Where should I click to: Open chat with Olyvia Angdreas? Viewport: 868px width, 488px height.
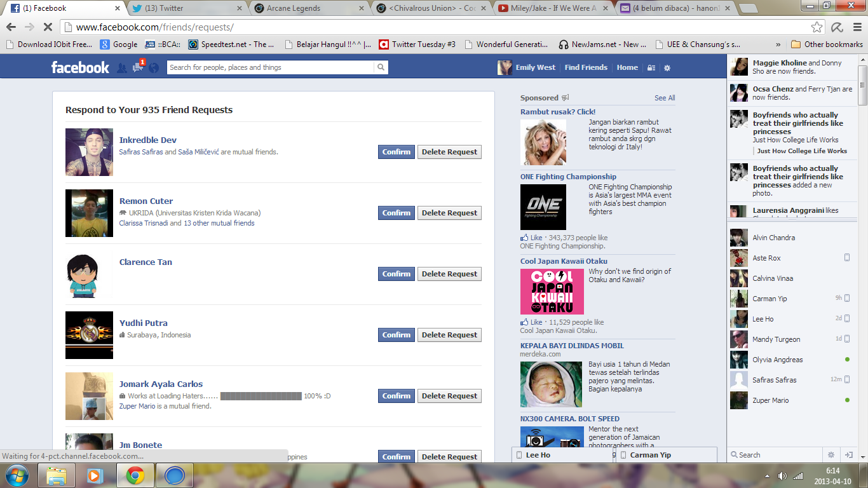pos(791,360)
